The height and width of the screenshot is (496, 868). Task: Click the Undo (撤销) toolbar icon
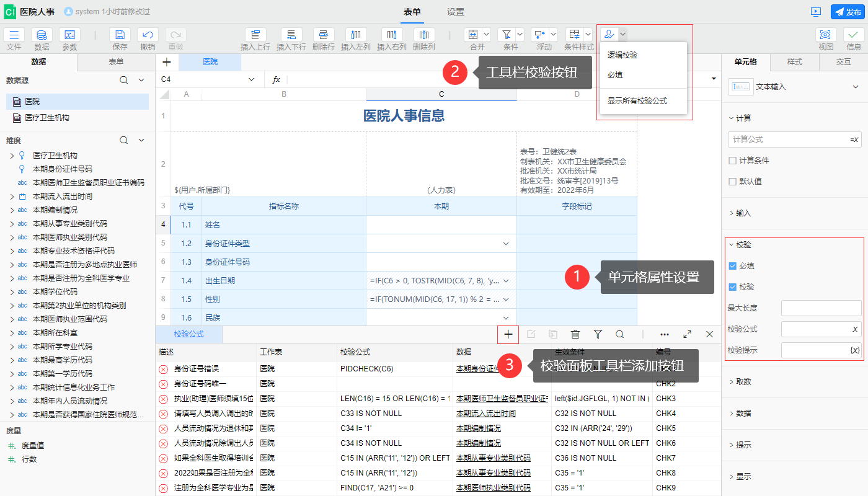pyautogui.click(x=148, y=35)
